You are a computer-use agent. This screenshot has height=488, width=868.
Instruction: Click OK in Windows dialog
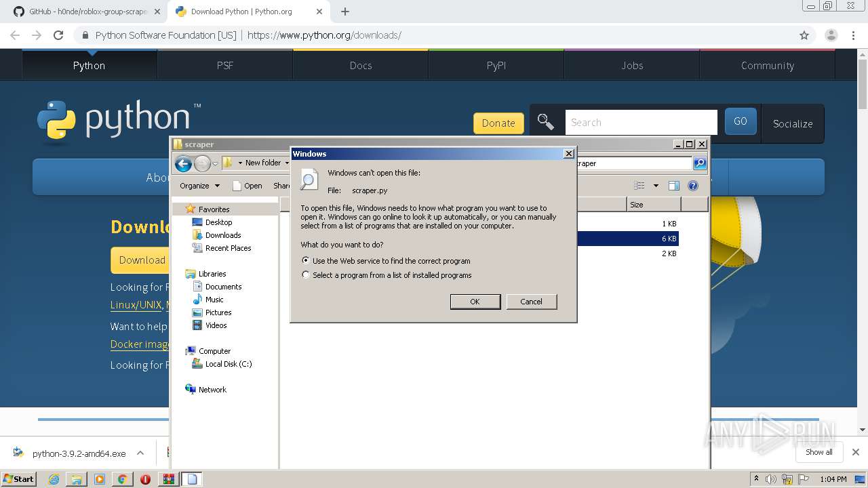475,302
